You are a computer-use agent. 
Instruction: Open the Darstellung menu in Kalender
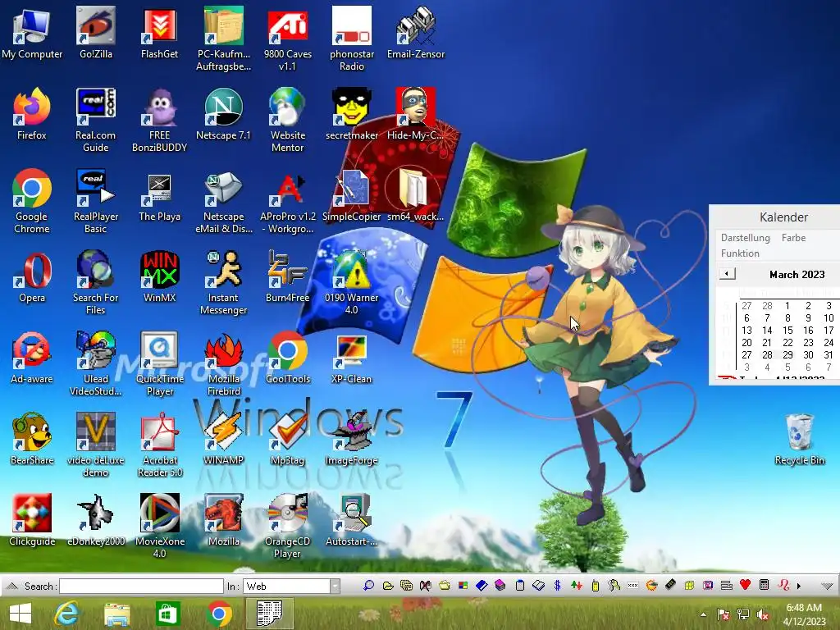tap(745, 237)
